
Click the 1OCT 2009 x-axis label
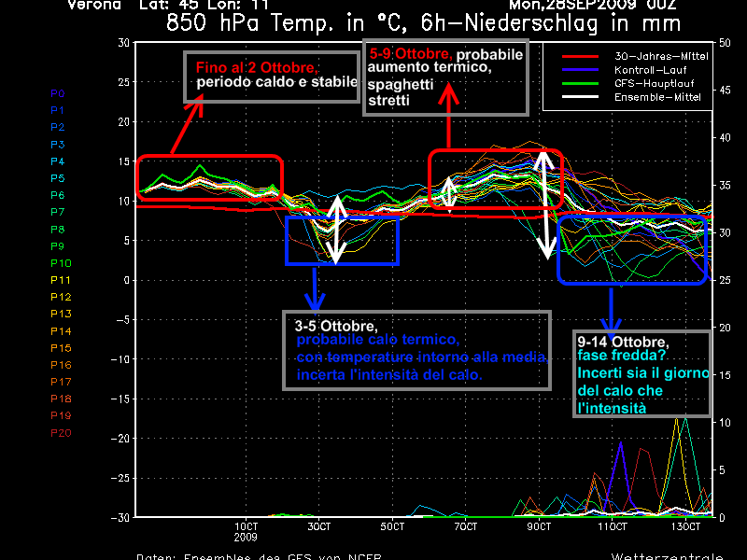click(x=246, y=532)
